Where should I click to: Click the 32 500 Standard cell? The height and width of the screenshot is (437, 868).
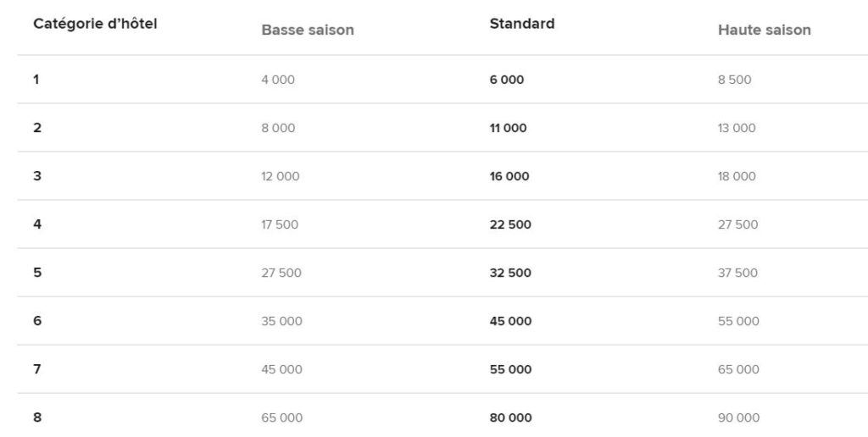(x=510, y=273)
